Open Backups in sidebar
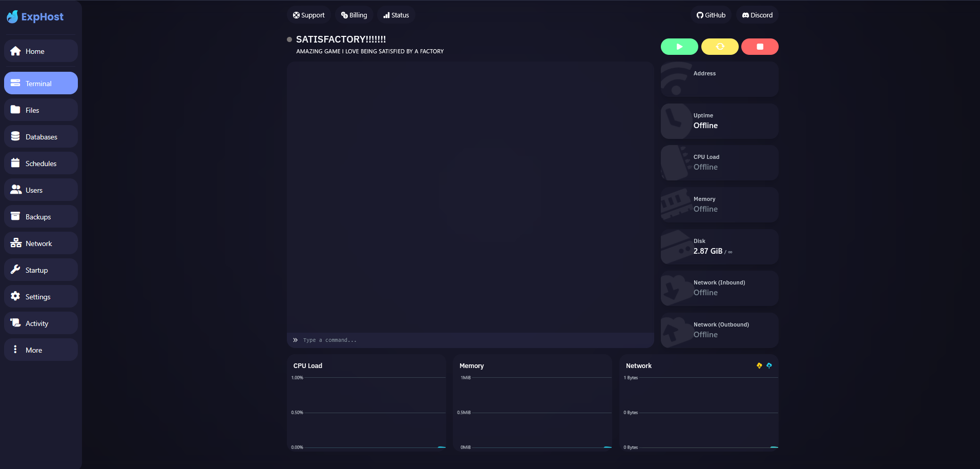 coord(41,216)
